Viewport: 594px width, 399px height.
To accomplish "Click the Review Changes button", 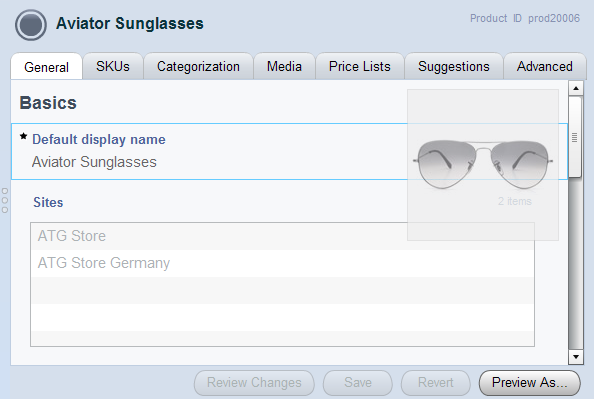I will [x=254, y=383].
